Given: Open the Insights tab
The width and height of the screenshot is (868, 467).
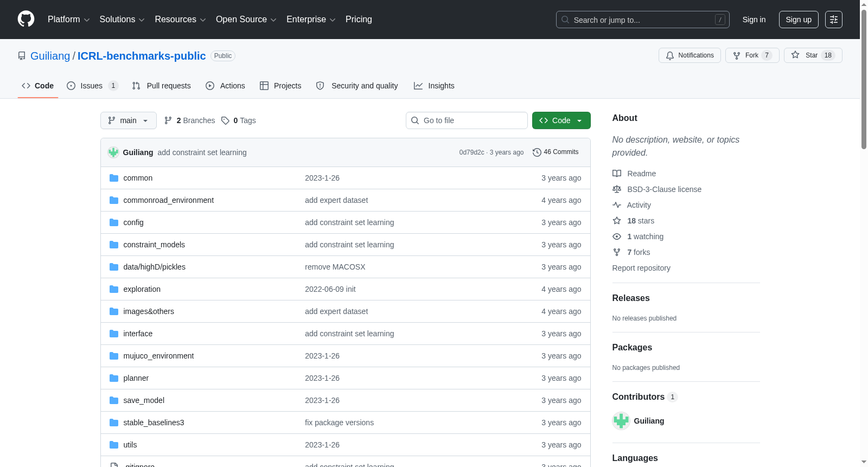Looking at the screenshot, I should coord(434,86).
